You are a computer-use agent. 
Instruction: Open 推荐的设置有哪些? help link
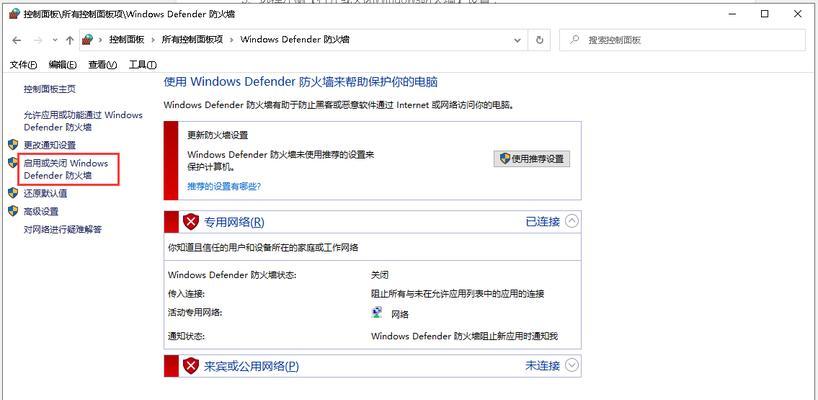click(224, 186)
